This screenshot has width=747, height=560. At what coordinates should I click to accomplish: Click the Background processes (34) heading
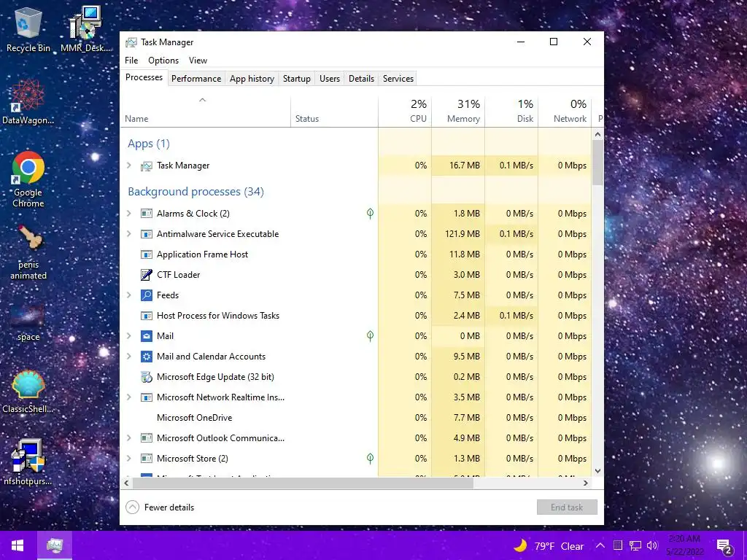click(196, 192)
